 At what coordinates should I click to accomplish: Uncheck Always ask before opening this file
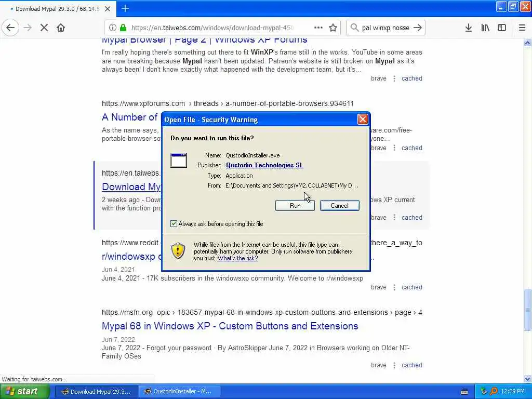point(174,224)
